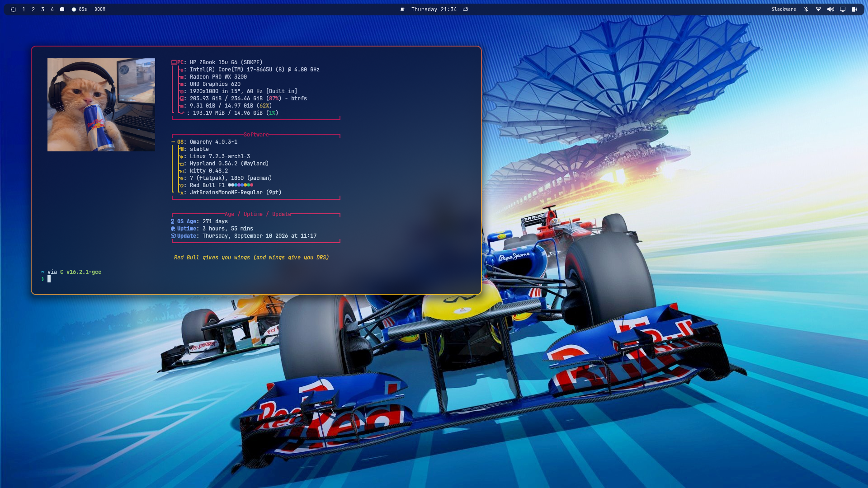This screenshot has height=488, width=868.
Task: Click the font icon on the JetBrainsMono line
Action: (x=182, y=193)
